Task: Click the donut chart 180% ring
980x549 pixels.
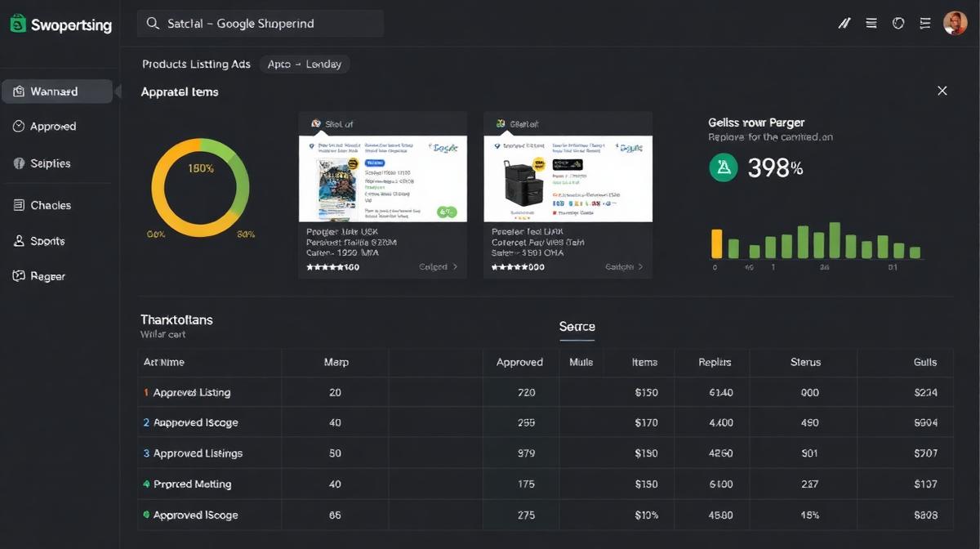Action: (x=200, y=187)
